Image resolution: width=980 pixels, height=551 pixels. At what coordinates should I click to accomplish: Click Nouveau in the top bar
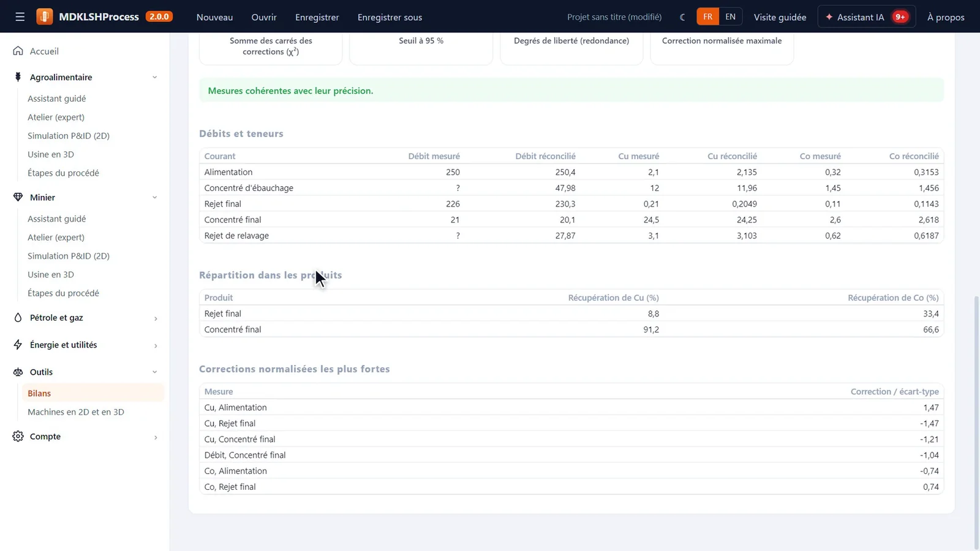click(x=214, y=17)
